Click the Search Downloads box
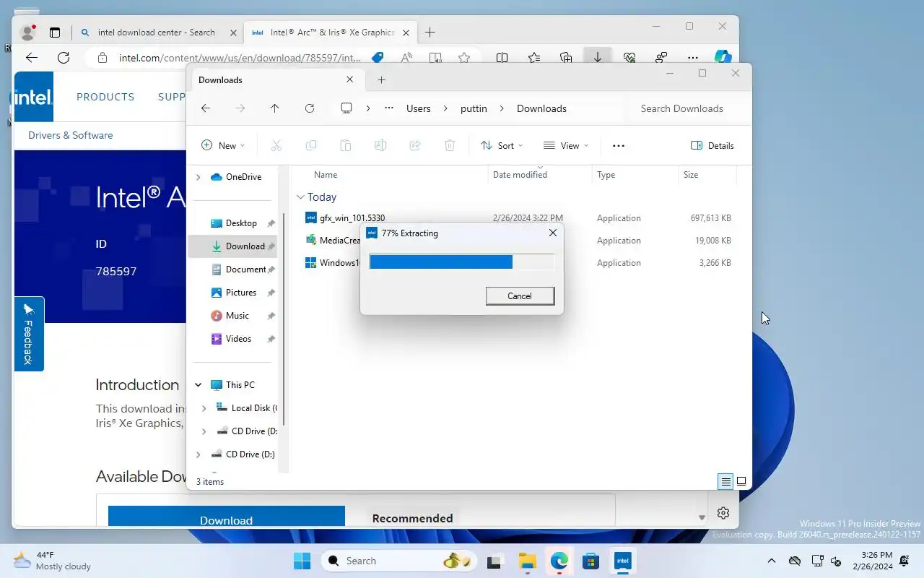924x578 pixels. click(686, 108)
